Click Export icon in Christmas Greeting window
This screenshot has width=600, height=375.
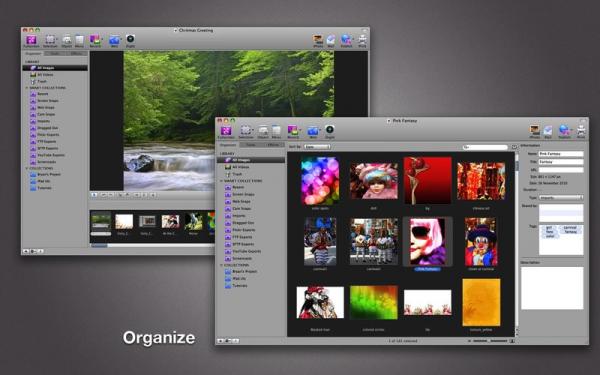point(346,39)
